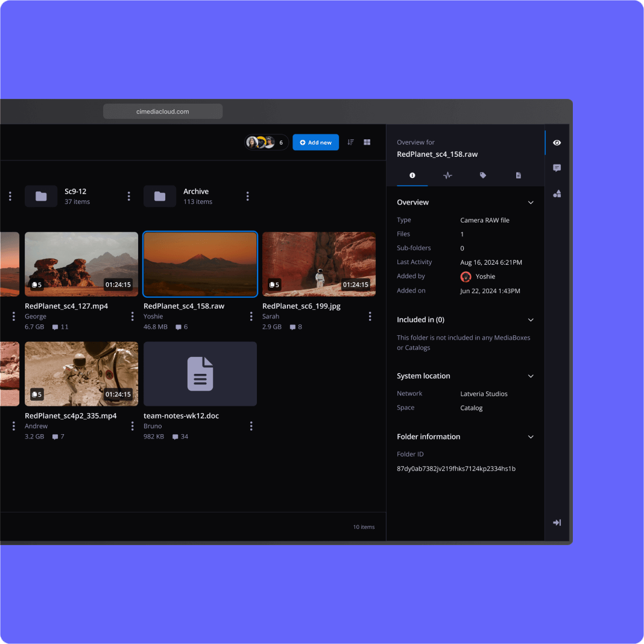Switch to grid view layout icon
The height and width of the screenshot is (644, 644).
click(x=367, y=142)
